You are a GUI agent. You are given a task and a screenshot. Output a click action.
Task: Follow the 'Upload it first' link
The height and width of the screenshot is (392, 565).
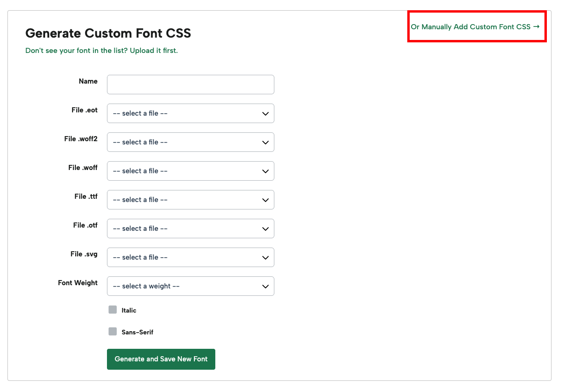[153, 50]
